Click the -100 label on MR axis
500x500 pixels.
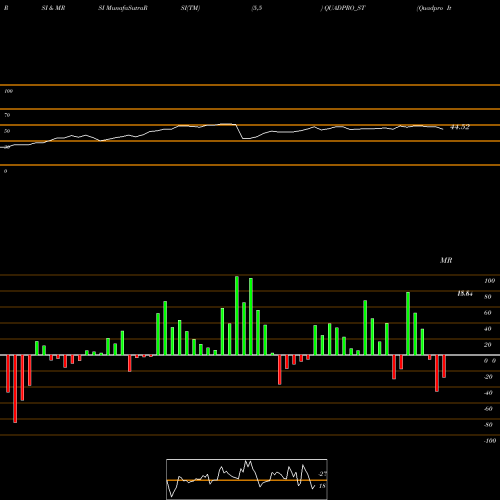coord(490,441)
